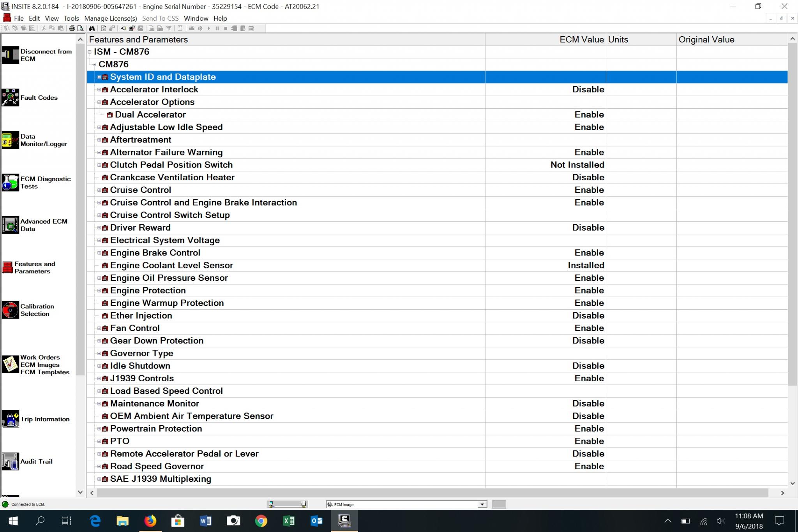Click the Disconnect from ECM icon
Image resolution: width=798 pixels, height=532 pixels.
[x=11, y=55]
